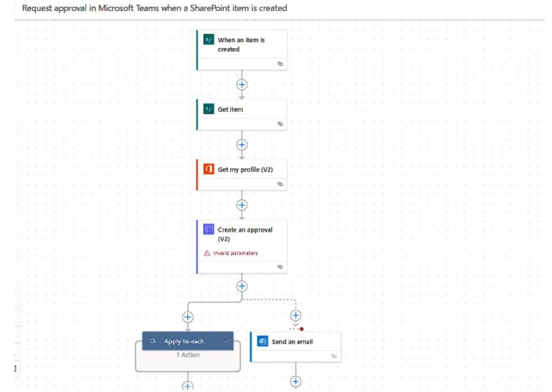Screen dimensions: 552x392
Task: Click the red run-after dot above Send an email
Action: coord(301,329)
